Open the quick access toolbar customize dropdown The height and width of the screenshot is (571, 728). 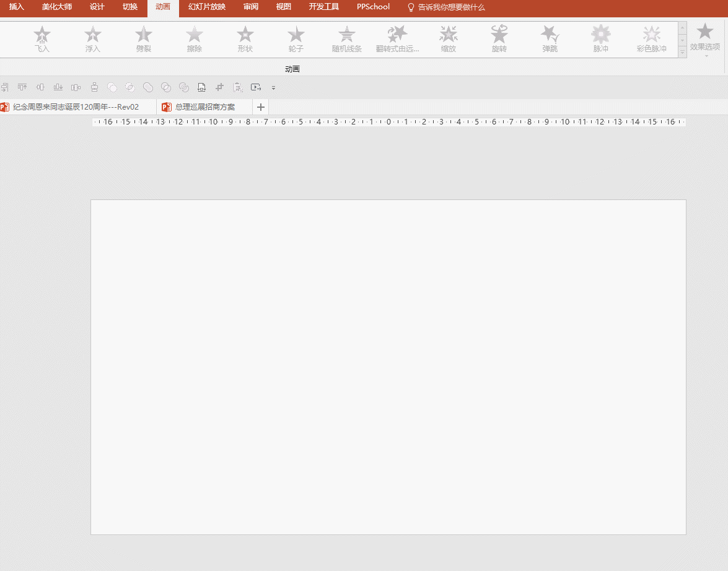click(273, 88)
